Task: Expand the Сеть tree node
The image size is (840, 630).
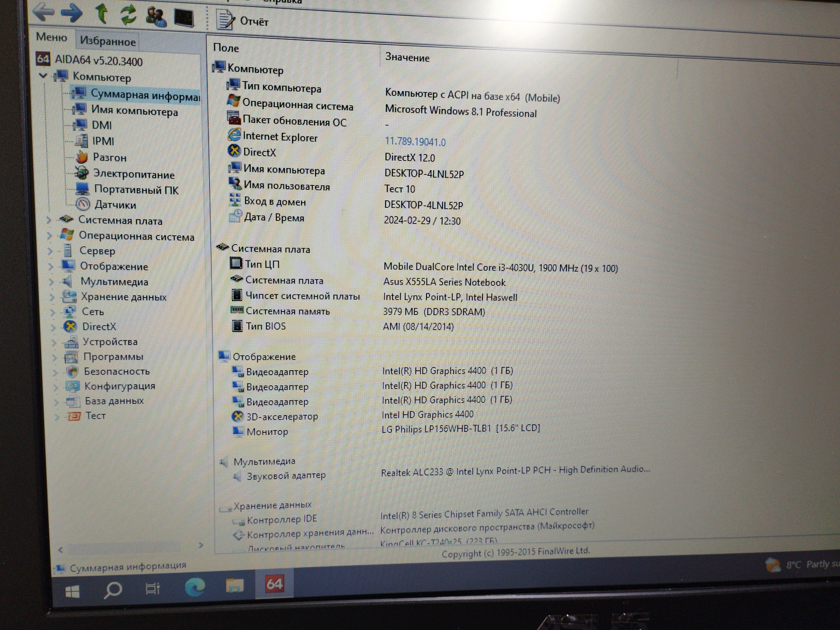Action: [x=52, y=312]
